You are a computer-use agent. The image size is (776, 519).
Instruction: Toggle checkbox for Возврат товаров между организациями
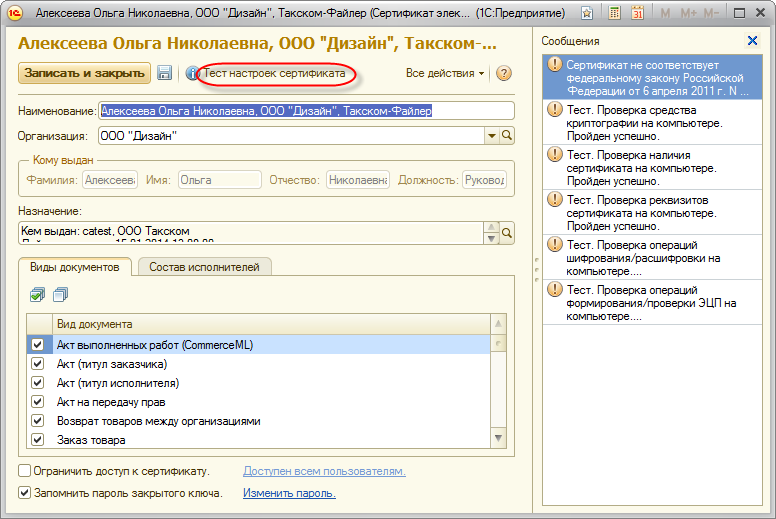coord(38,421)
